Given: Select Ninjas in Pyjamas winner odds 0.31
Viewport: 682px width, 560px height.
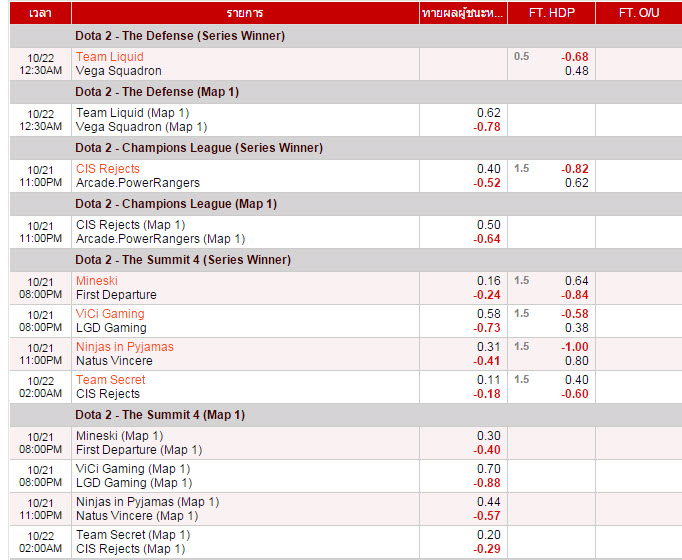Looking at the screenshot, I should pos(488,347).
